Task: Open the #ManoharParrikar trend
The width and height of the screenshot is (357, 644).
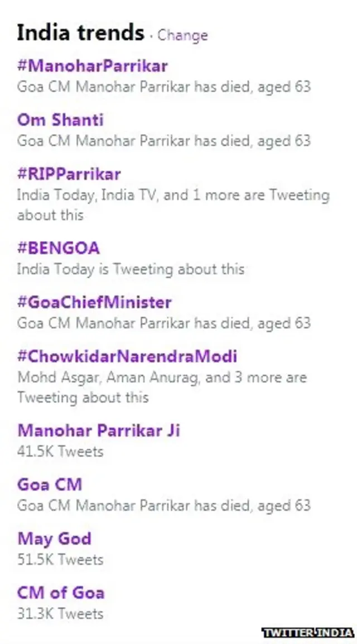Action: tap(92, 66)
